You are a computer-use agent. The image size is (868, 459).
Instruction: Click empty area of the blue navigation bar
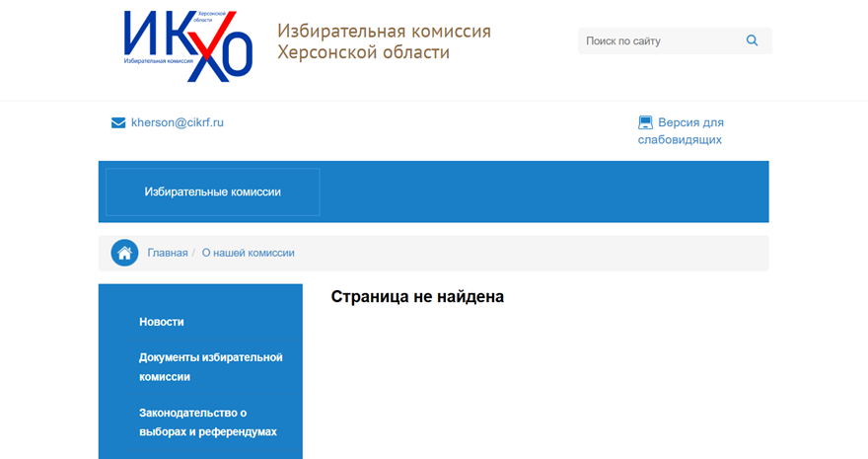coord(542,192)
